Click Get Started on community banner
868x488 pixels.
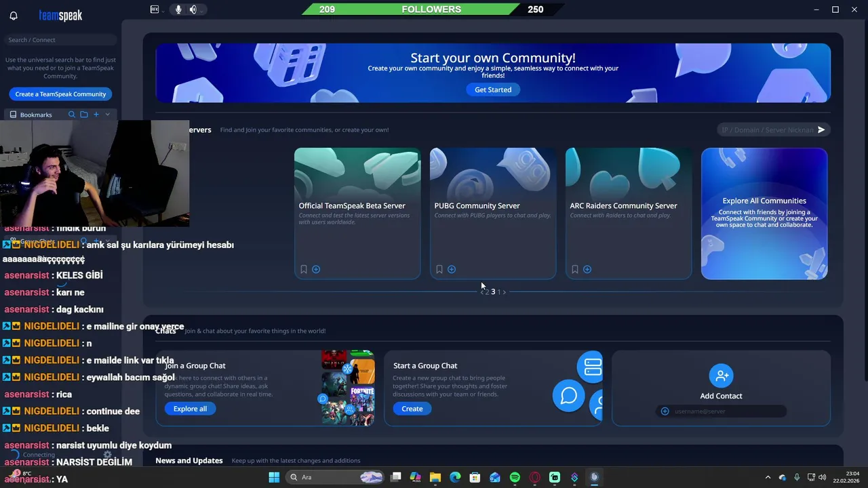[x=493, y=89]
